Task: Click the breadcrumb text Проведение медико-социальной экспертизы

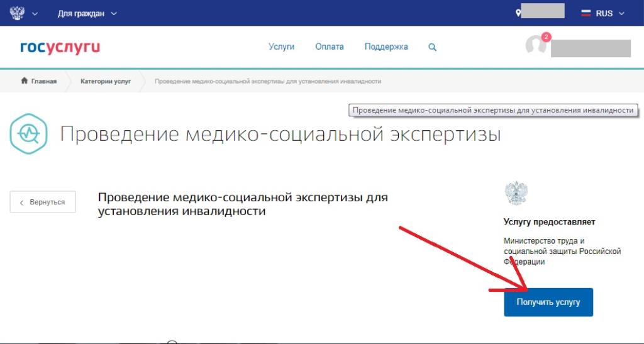Action: pyautogui.click(x=268, y=81)
